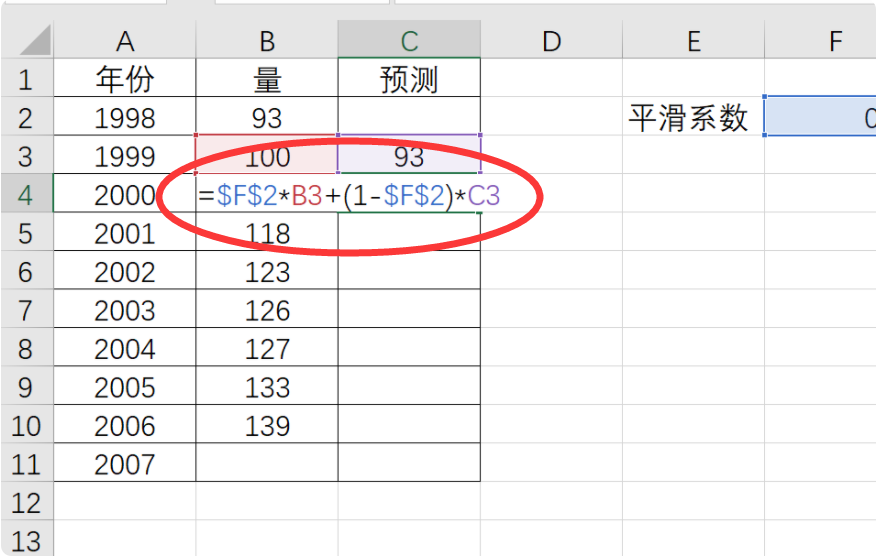Click cell containing year 2001
This screenshot has width=878, height=558.
125,232
